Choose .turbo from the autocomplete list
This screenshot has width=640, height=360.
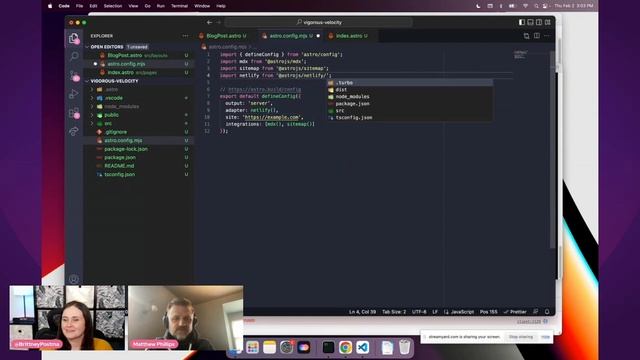pyautogui.click(x=410, y=82)
